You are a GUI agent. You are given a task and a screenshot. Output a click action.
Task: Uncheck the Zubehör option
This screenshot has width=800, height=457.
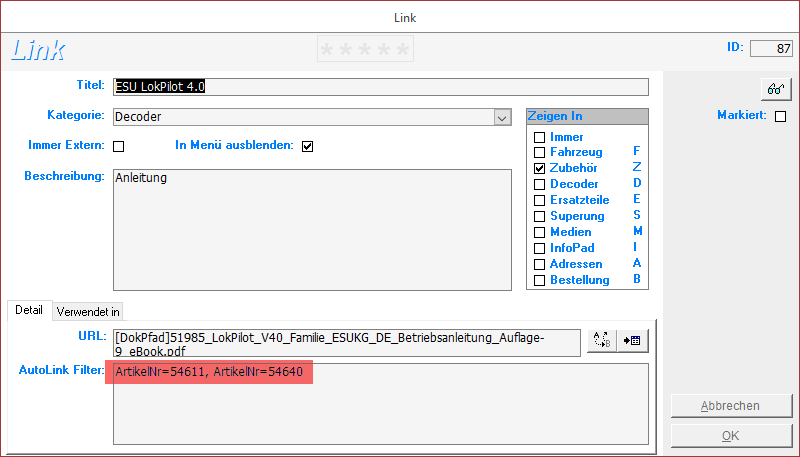(539, 168)
